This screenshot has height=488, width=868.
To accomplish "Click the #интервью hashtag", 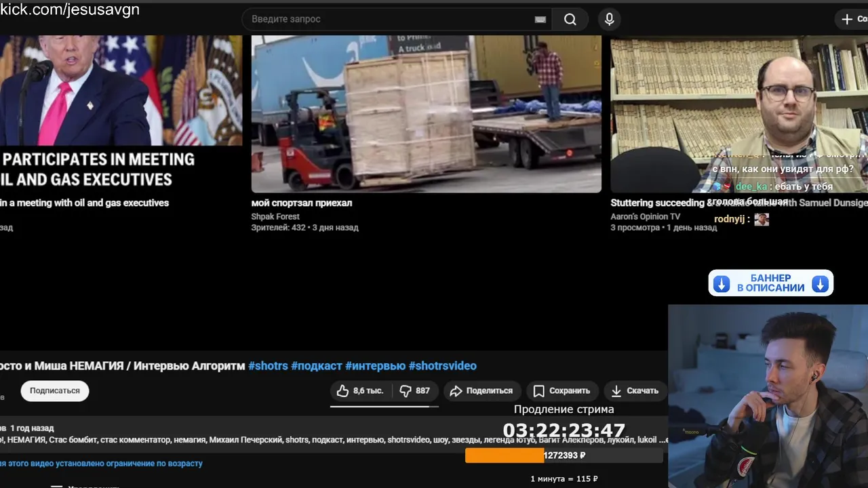I will pyautogui.click(x=375, y=366).
